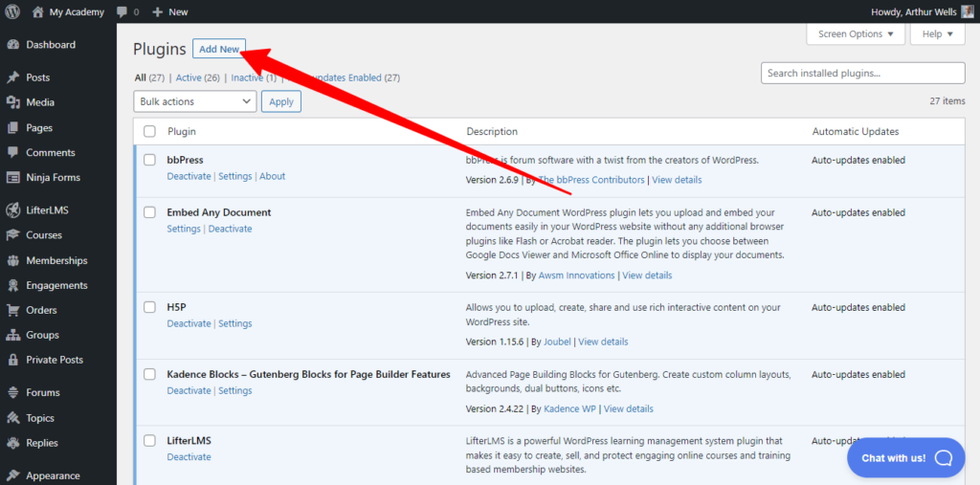Viewport: 980px width, 485px height.
Task: Open the Bulk actions dropdown
Action: (x=195, y=101)
